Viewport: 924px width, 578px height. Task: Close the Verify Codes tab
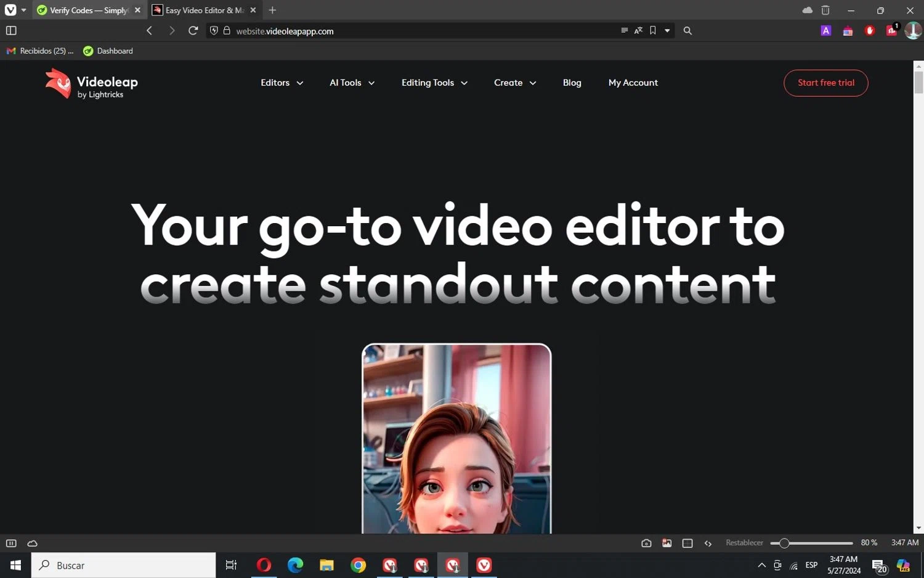click(x=137, y=10)
